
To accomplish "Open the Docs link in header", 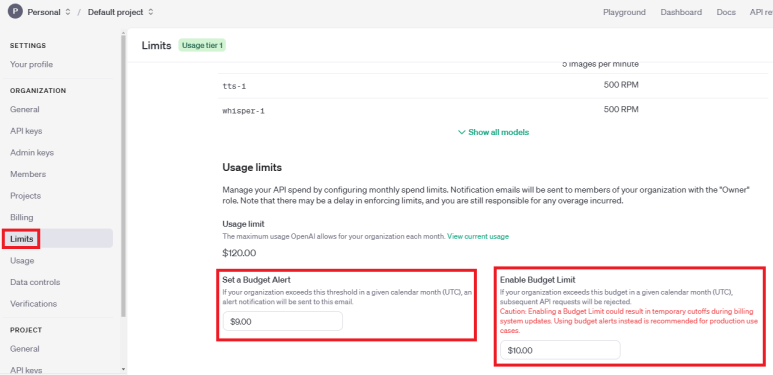I will (x=726, y=12).
